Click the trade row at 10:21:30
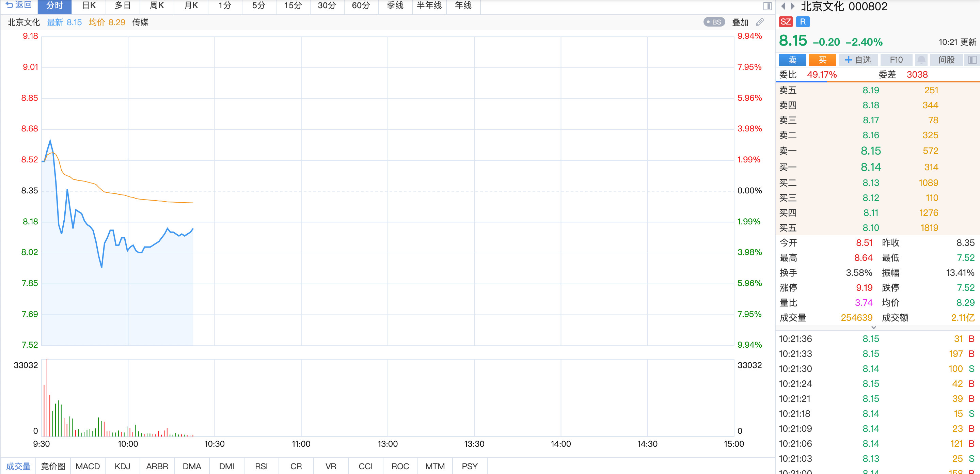Screen dimensions: 980x474 pyautogui.click(x=877, y=369)
